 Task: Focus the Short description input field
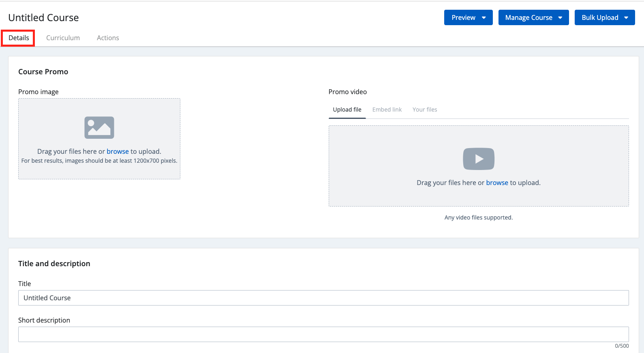(323, 334)
